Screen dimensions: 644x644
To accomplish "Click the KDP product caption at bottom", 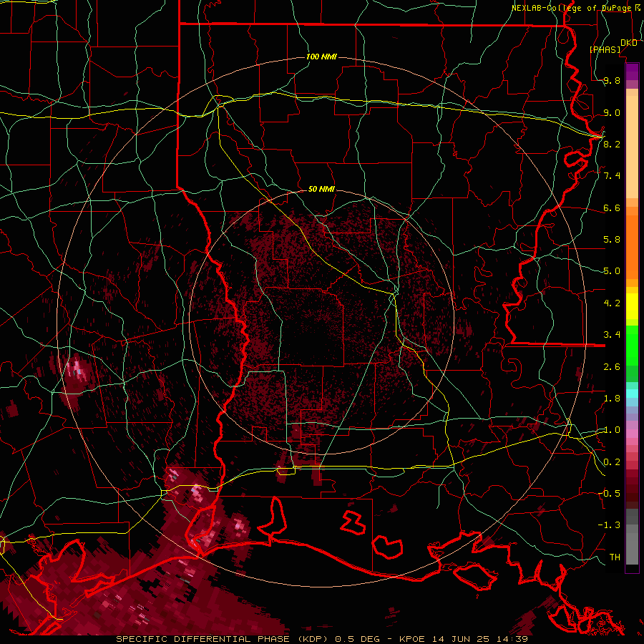I will (x=322, y=639).
